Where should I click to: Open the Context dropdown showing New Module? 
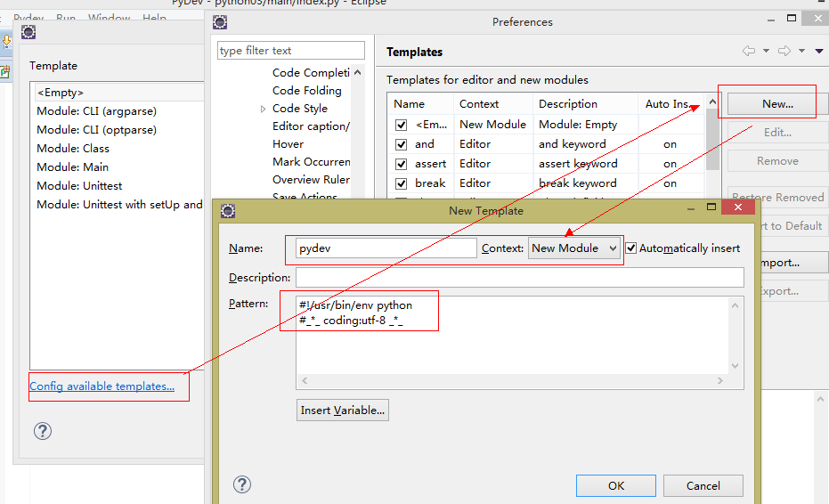pyautogui.click(x=574, y=248)
